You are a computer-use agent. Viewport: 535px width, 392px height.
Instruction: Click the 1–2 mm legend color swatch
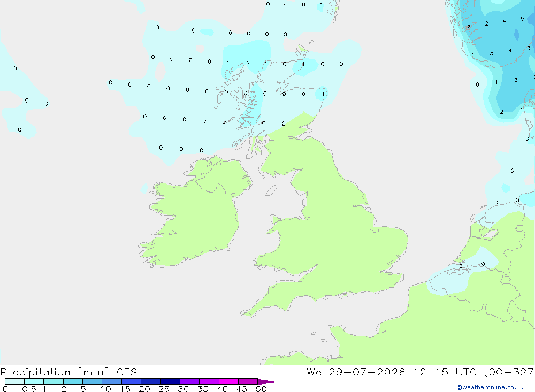[x=53, y=381]
